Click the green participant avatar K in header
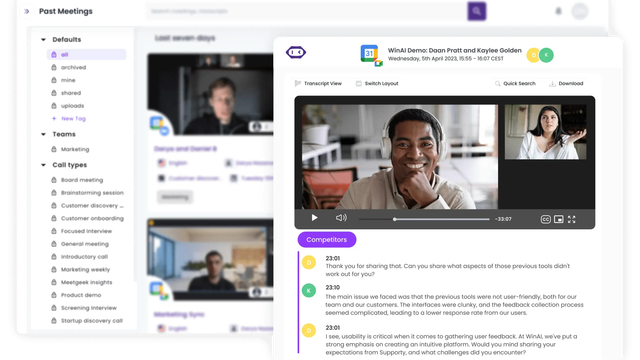This screenshot has width=640, height=360. pyautogui.click(x=547, y=55)
